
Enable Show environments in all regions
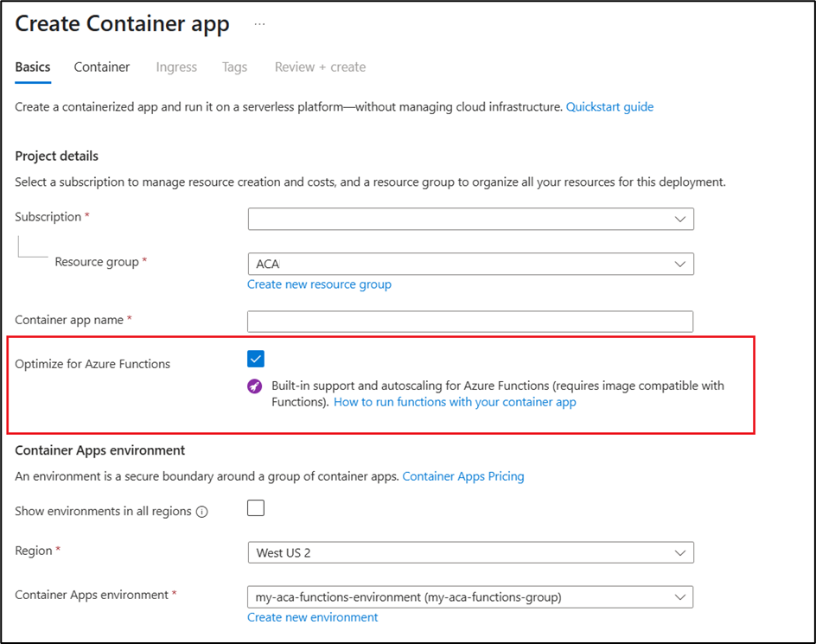(x=256, y=508)
